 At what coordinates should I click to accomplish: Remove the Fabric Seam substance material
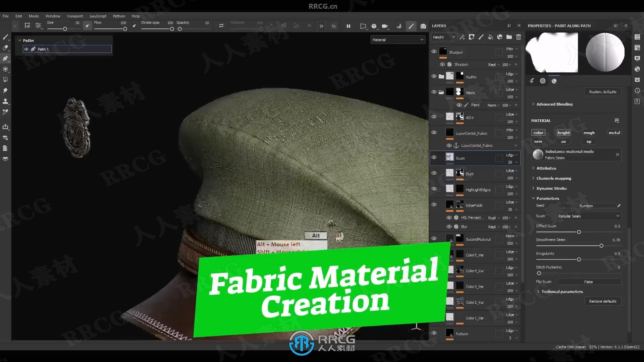point(617,155)
